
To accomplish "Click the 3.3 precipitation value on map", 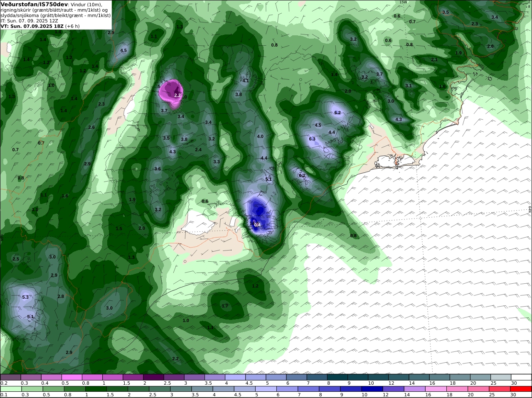I will pos(217,162).
